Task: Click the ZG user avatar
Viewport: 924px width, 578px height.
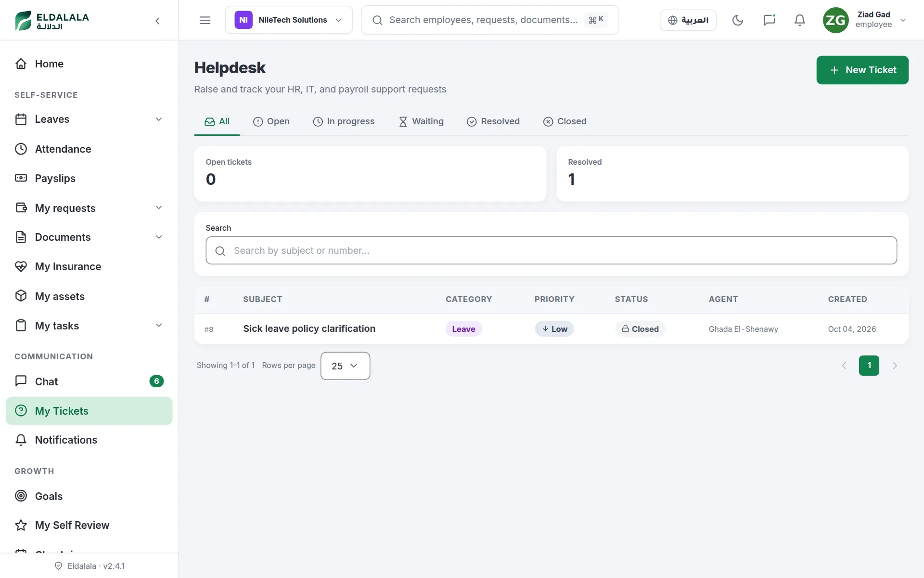Action: pyautogui.click(x=836, y=20)
